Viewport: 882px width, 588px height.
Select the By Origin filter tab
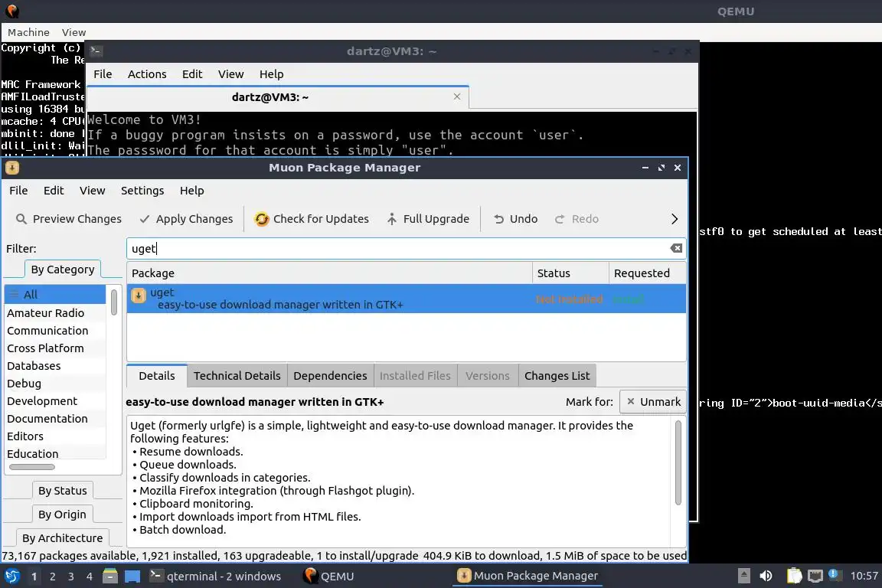(x=62, y=514)
